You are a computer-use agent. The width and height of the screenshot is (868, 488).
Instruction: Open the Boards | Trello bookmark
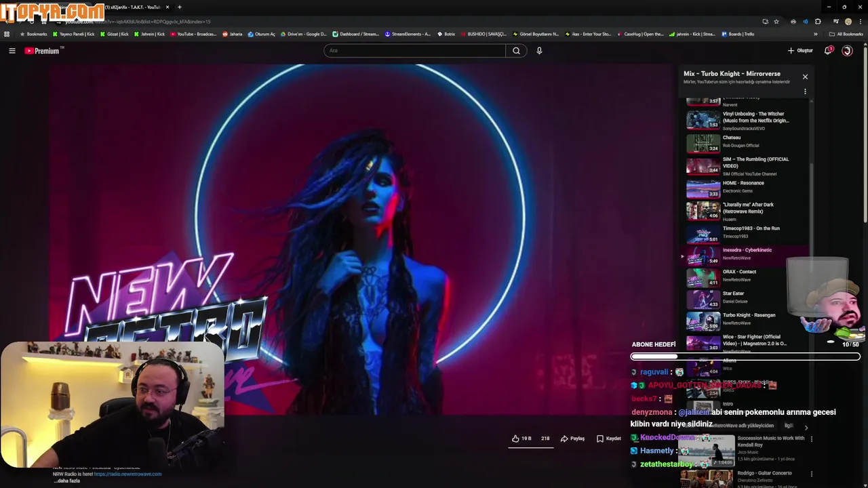click(x=738, y=34)
